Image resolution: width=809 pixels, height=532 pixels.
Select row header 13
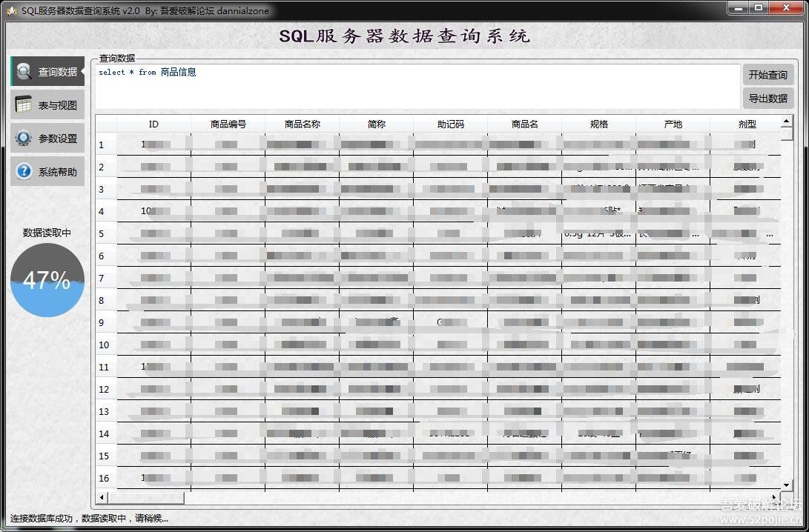106,411
